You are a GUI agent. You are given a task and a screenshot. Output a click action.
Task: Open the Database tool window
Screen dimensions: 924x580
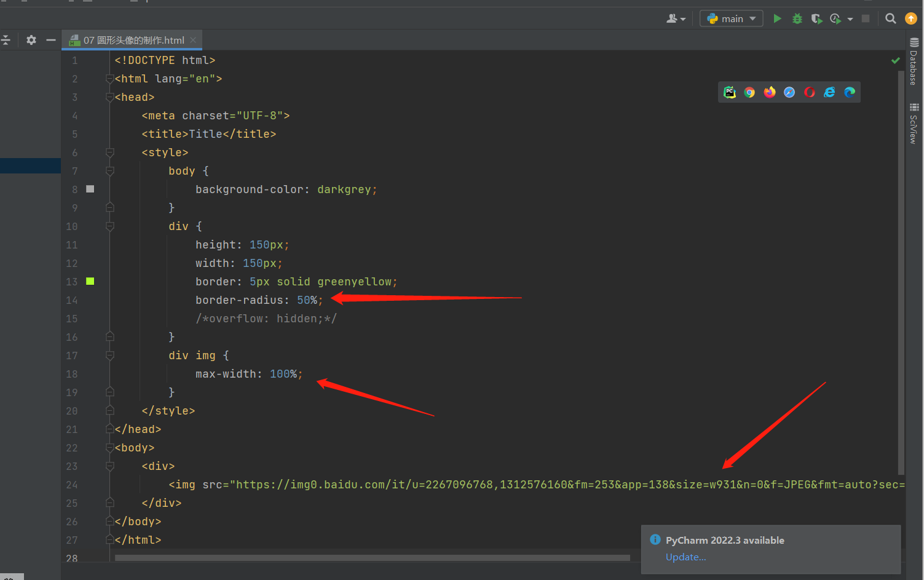point(914,62)
